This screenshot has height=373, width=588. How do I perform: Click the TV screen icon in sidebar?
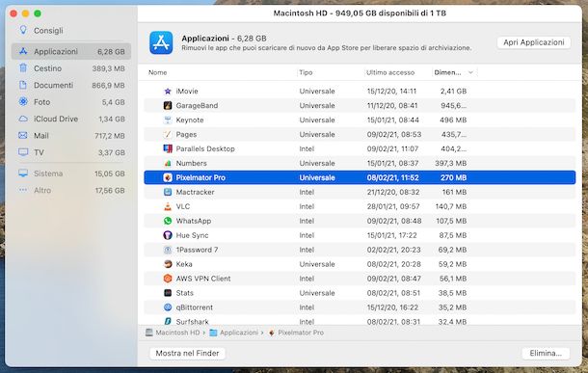coord(23,152)
